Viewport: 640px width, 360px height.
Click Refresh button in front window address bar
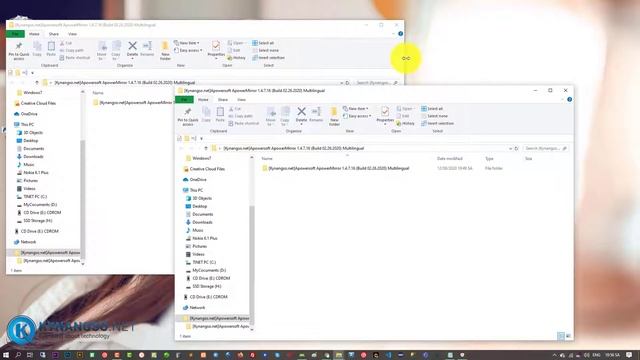tap(516, 148)
